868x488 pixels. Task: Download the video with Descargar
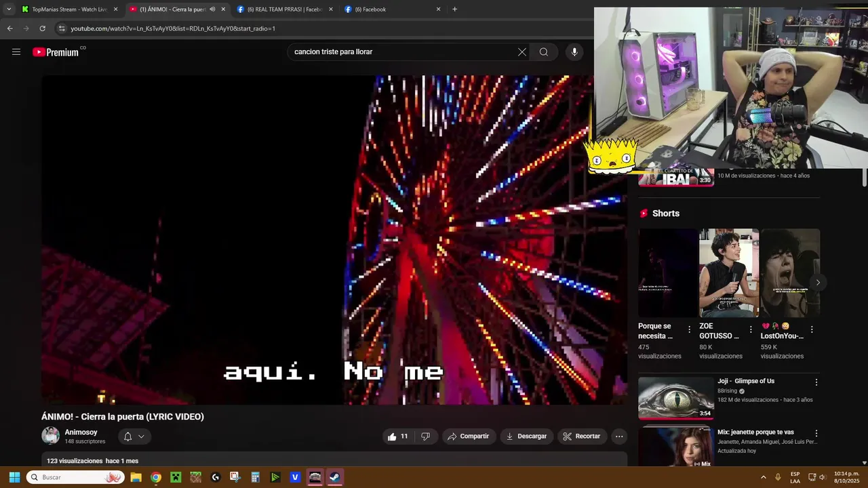pyautogui.click(x=526, y=436)
